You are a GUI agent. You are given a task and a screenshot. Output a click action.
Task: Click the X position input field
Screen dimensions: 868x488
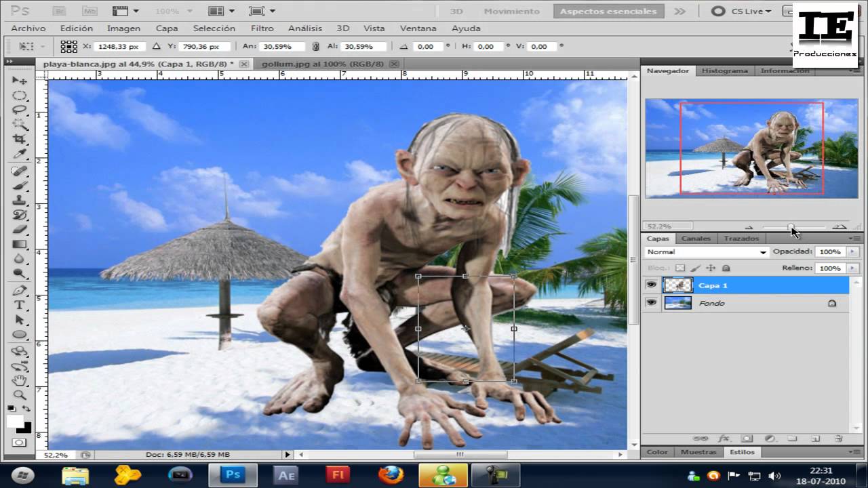click(119, 47)
